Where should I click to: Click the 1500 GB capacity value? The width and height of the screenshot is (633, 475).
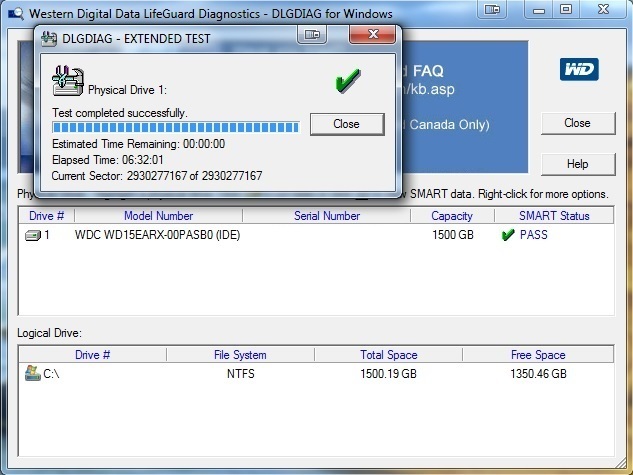click(x=453, y=235)
